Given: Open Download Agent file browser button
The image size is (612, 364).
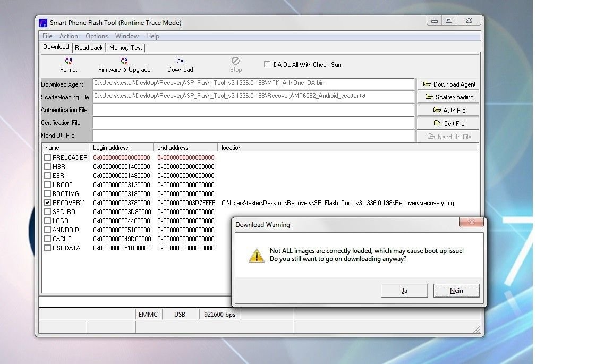Looking at the screenshot, I should coord(448,84).
